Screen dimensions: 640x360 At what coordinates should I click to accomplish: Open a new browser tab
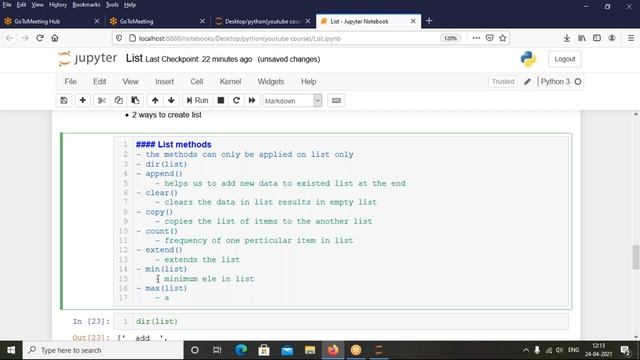click(x=429, y=21)
